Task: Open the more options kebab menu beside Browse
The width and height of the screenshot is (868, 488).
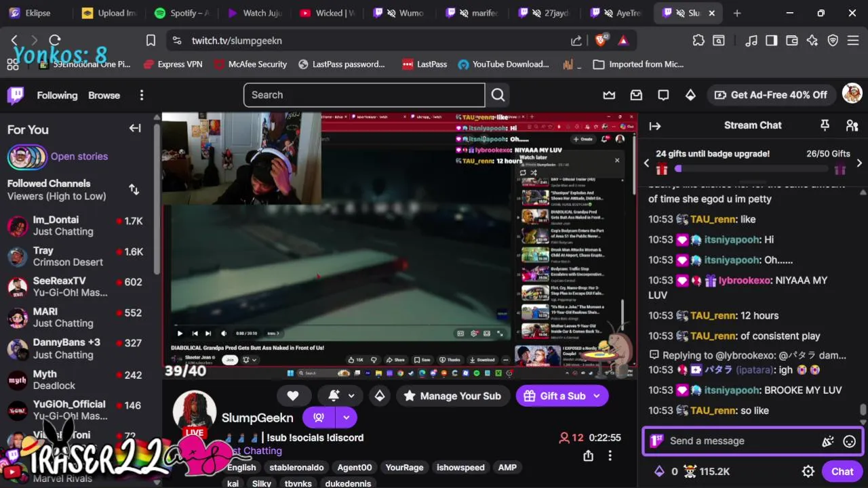Action: click(x=142, y=96)
